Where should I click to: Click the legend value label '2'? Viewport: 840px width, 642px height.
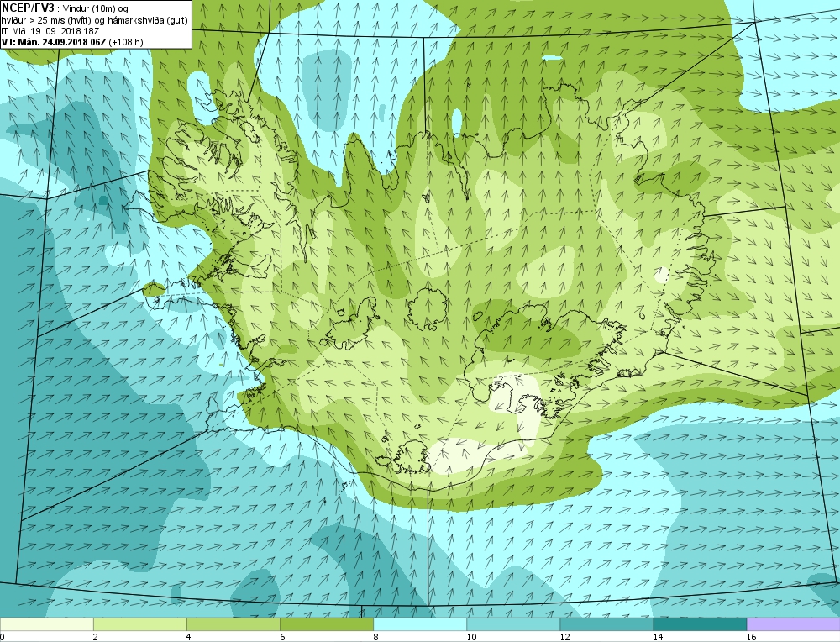(96, 637)
